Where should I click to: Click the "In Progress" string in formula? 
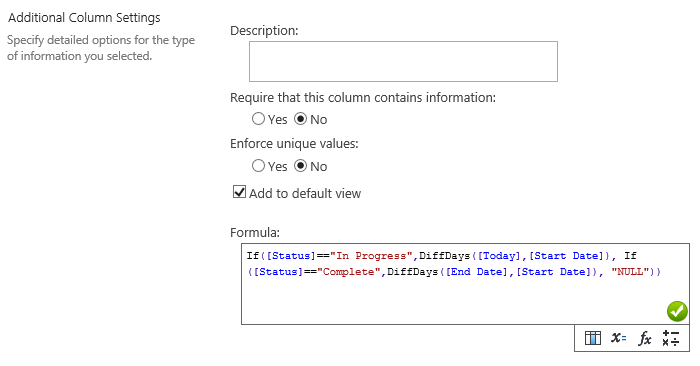pos(371,256)
